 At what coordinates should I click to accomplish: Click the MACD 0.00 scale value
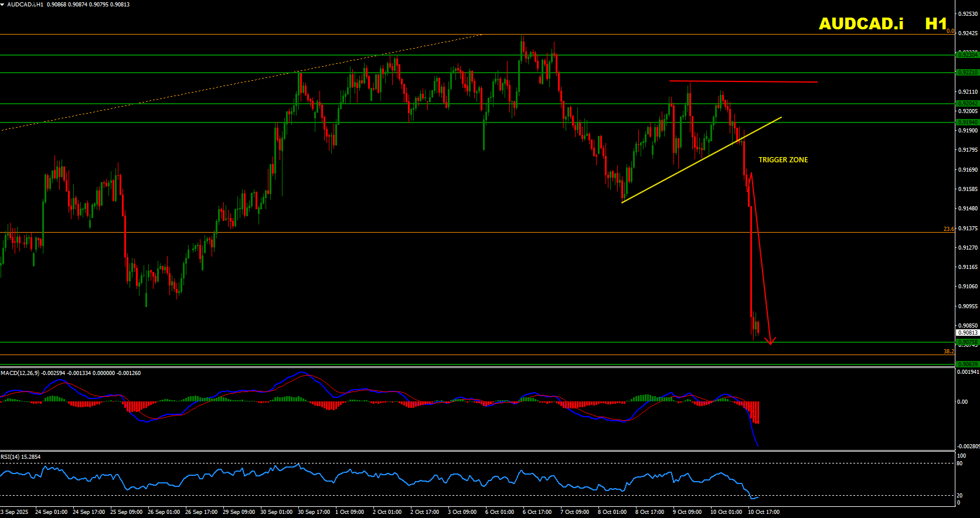962,402
